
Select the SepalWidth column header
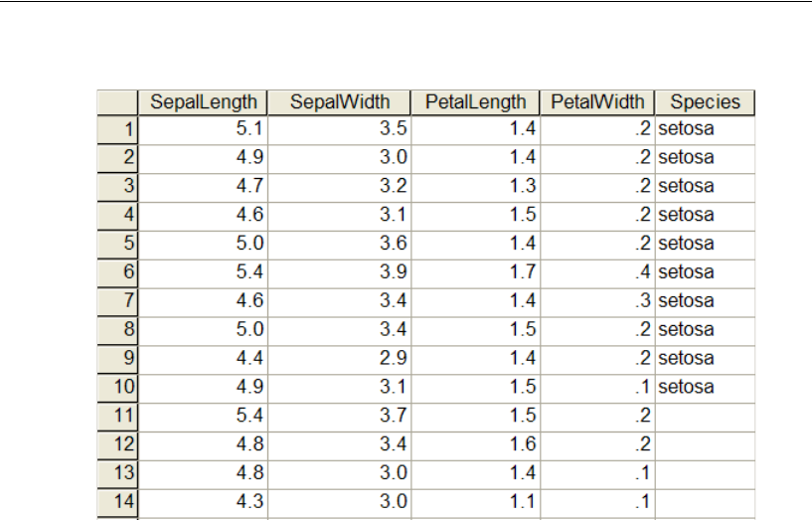pos(340,101)
